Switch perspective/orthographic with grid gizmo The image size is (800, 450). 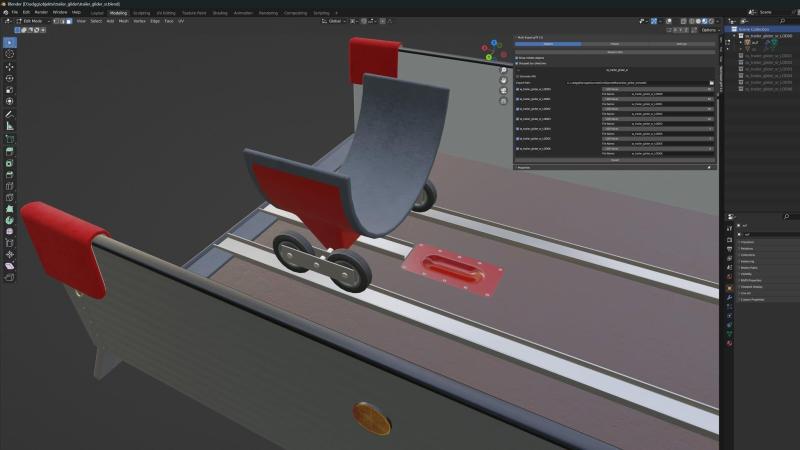coord(504,101)
